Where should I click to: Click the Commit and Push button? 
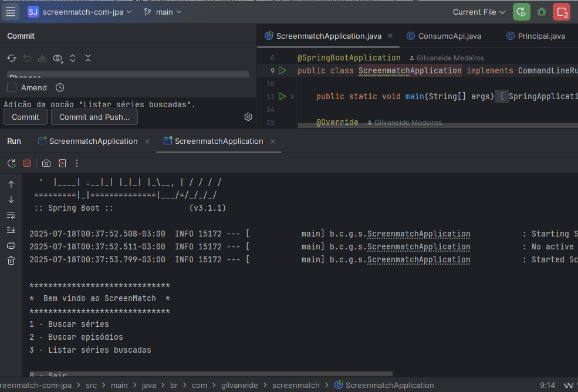click(x=94, y=117)
